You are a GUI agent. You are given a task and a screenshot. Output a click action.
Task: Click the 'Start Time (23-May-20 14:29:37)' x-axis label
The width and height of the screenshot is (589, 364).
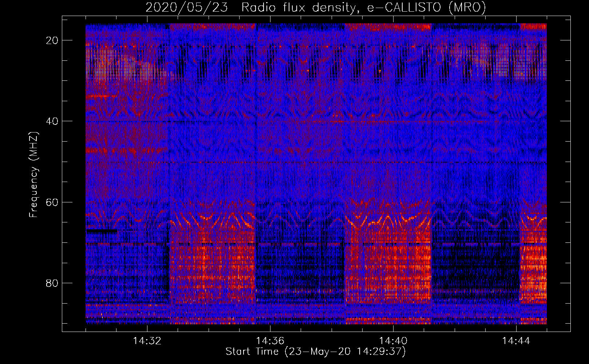316,352
